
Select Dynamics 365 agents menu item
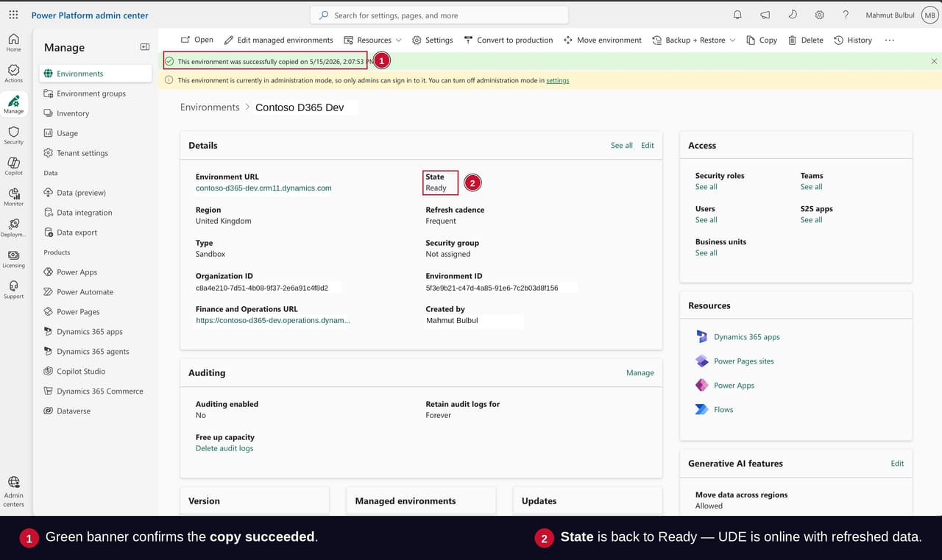click(96, 352)
